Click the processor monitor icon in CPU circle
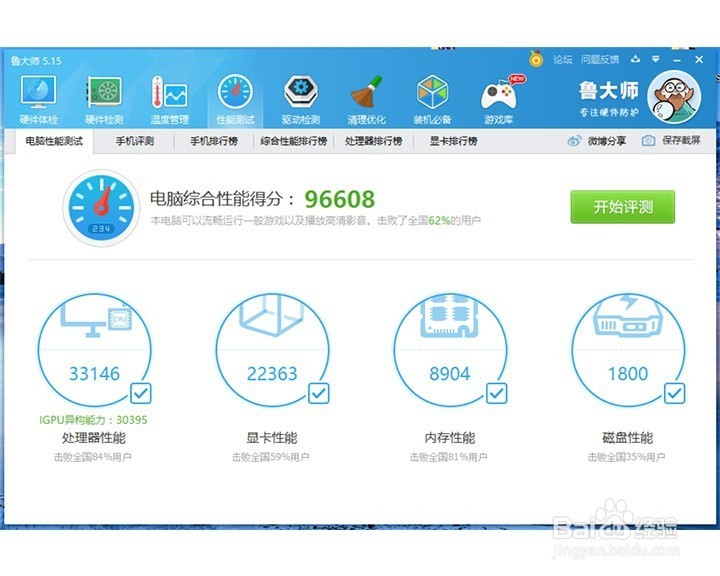 [x=96, y=317]
